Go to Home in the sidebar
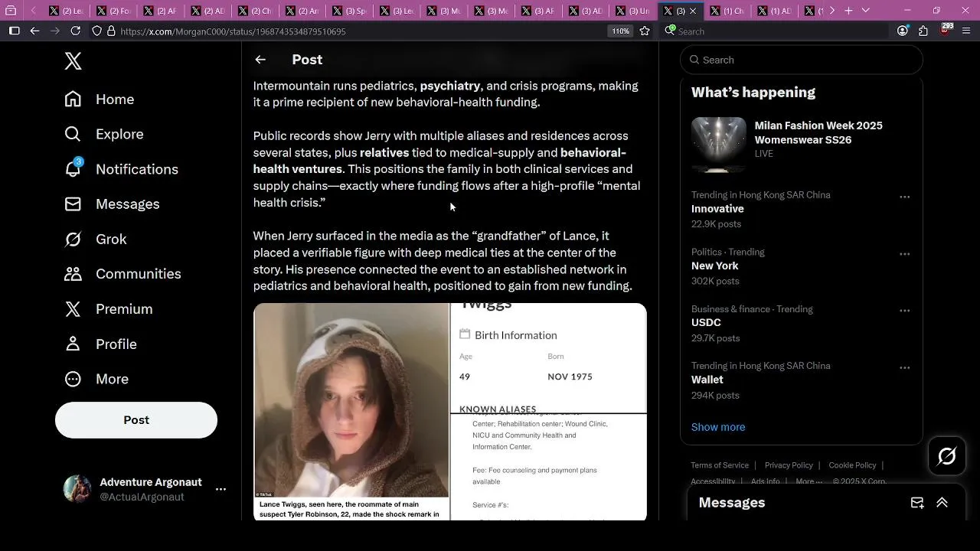The width and height of the screenshot is (980, 551). (100, 99)
